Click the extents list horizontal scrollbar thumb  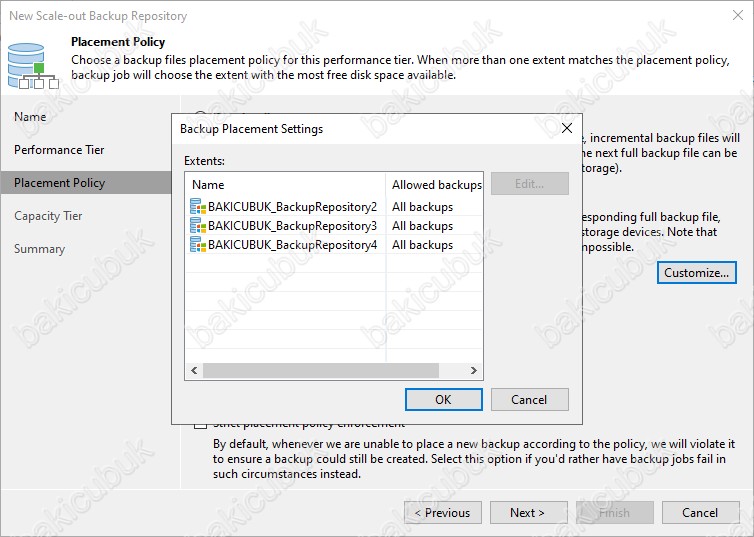coord(321,370)
